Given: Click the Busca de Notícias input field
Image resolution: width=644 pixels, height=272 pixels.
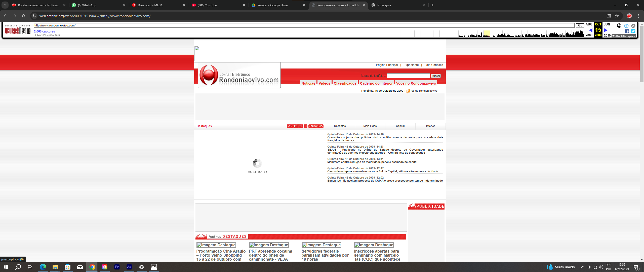Looking at the screenshot, I should (408, 76).
